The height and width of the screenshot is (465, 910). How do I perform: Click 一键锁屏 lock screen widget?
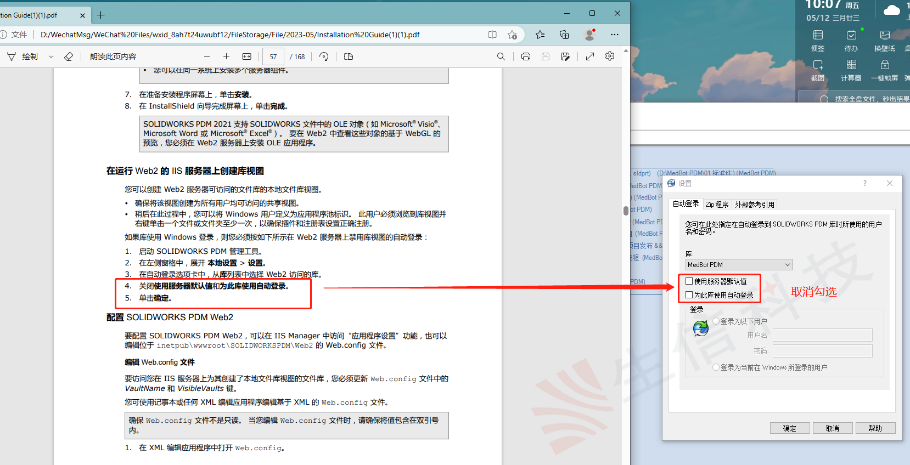tap(884, 70)
